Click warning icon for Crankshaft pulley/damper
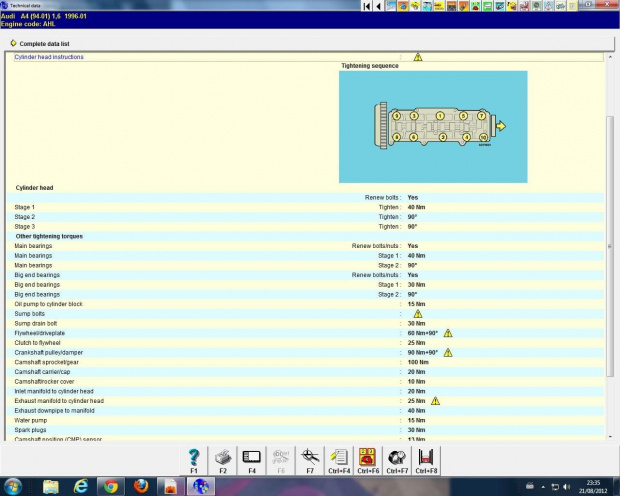This screenshot has height=496, width=620. point(448,352)
